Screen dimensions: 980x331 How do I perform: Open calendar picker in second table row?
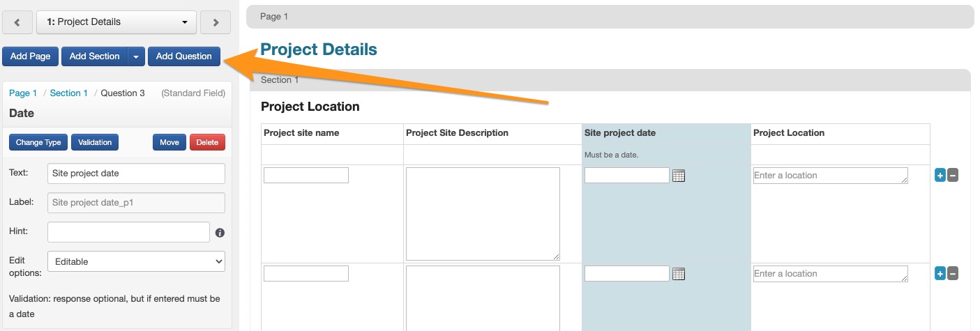point(678,274)
